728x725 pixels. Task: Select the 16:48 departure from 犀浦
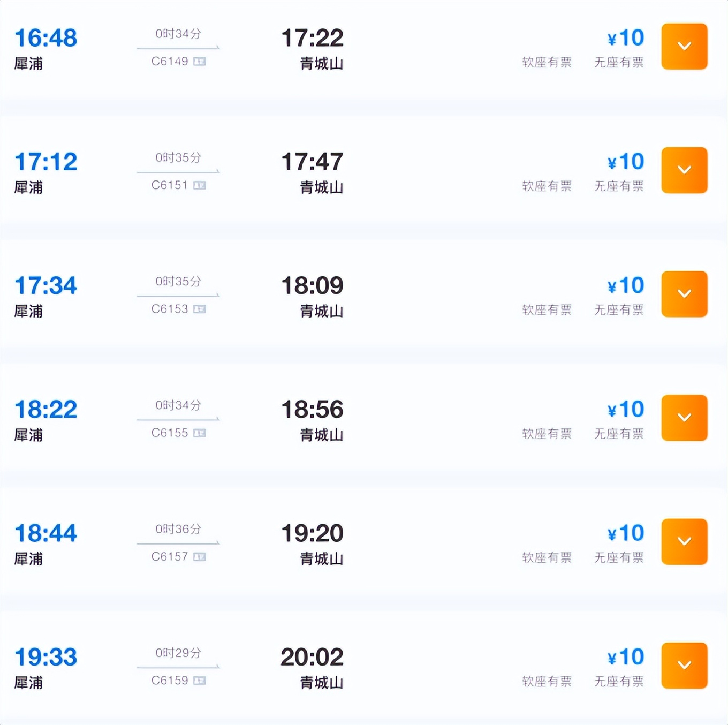[46, 38]
